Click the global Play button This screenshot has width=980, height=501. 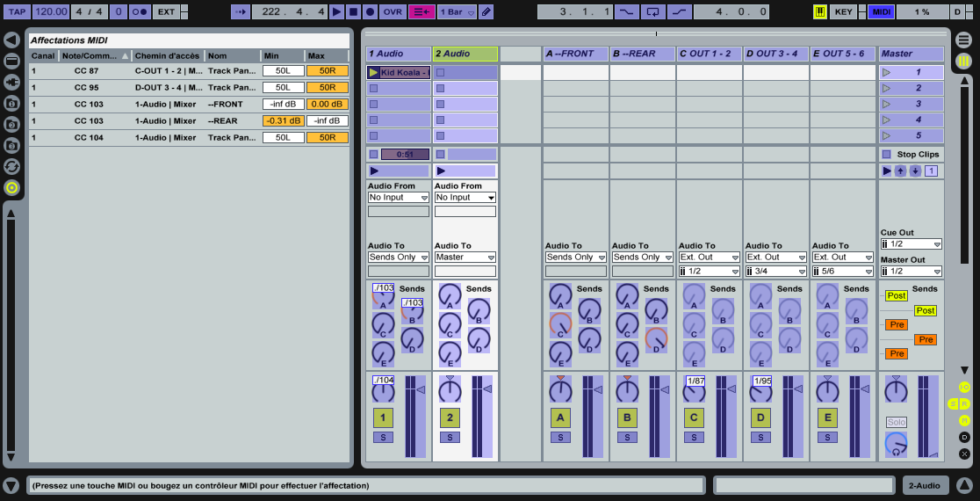pos(337,11)
